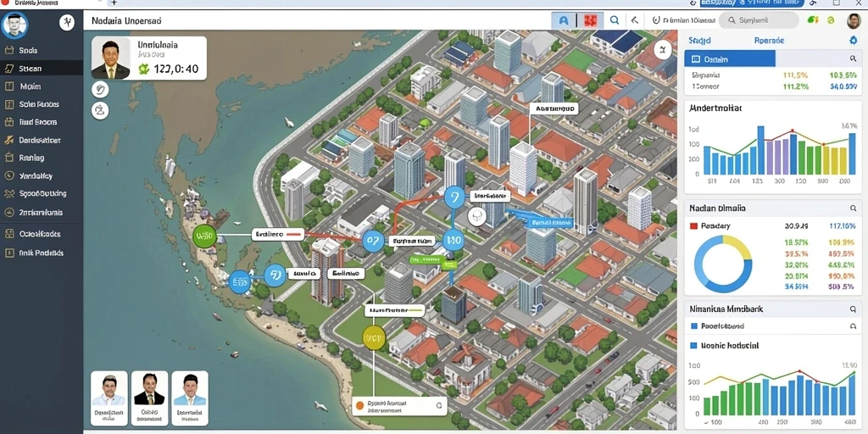Open the blue gear settings icon in the right panel
868x434 pixels.
click(853, 41)
